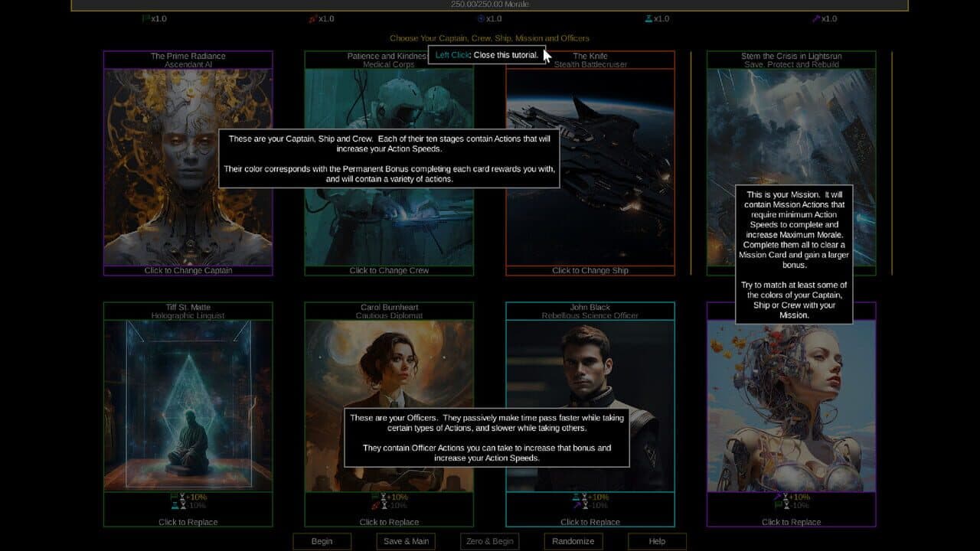
Task: Click 'Carol Burnheart' name text
Action: [389, 307]
